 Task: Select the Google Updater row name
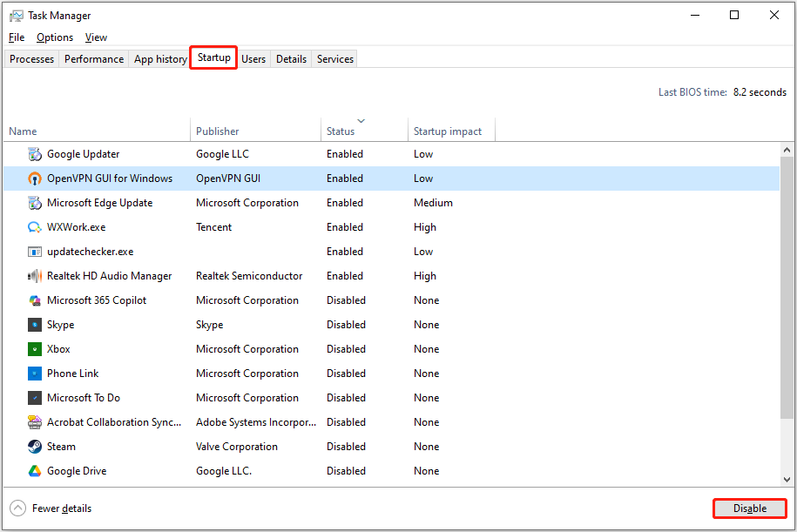click(x=84, y=154)
